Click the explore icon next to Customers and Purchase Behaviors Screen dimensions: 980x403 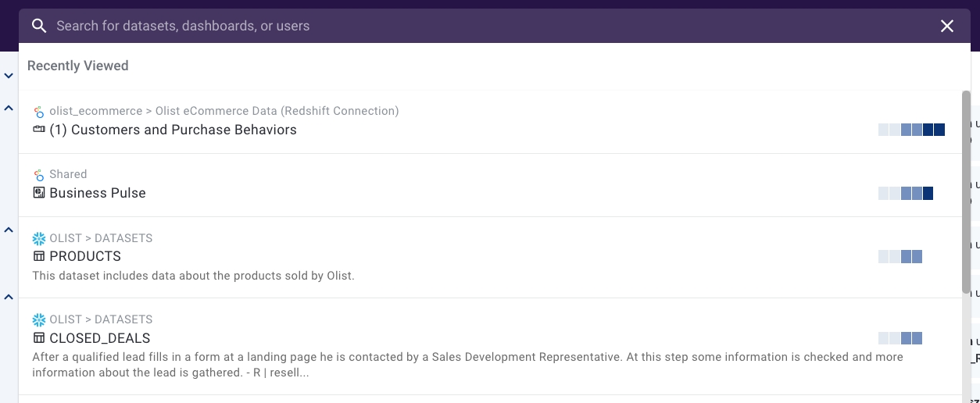pyautogui.click(x=39, y=130)
